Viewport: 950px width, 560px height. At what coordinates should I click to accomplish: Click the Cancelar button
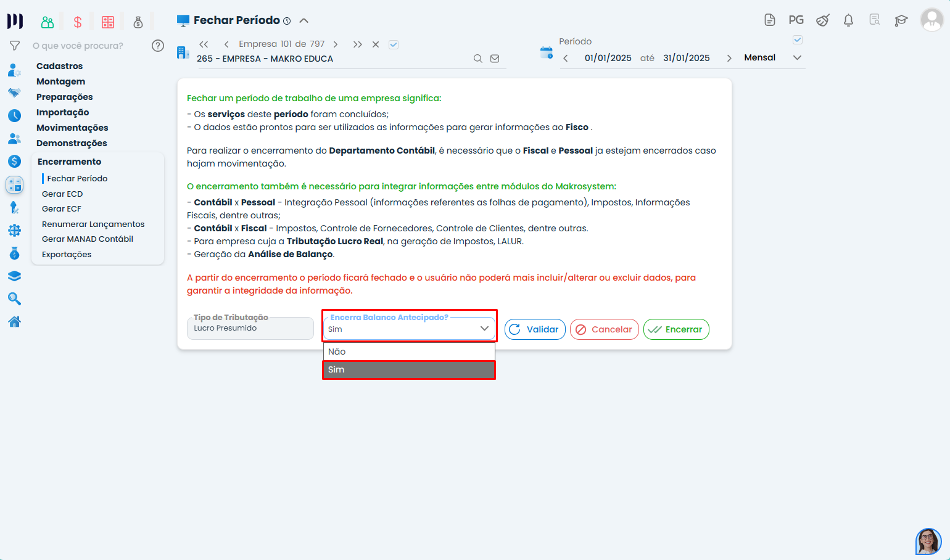coord(605,329)
